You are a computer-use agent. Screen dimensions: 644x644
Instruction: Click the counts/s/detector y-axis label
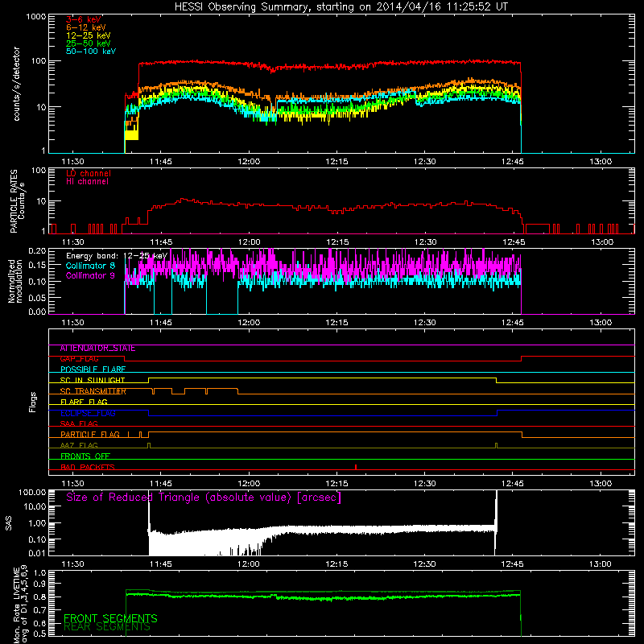click(17, 85)
